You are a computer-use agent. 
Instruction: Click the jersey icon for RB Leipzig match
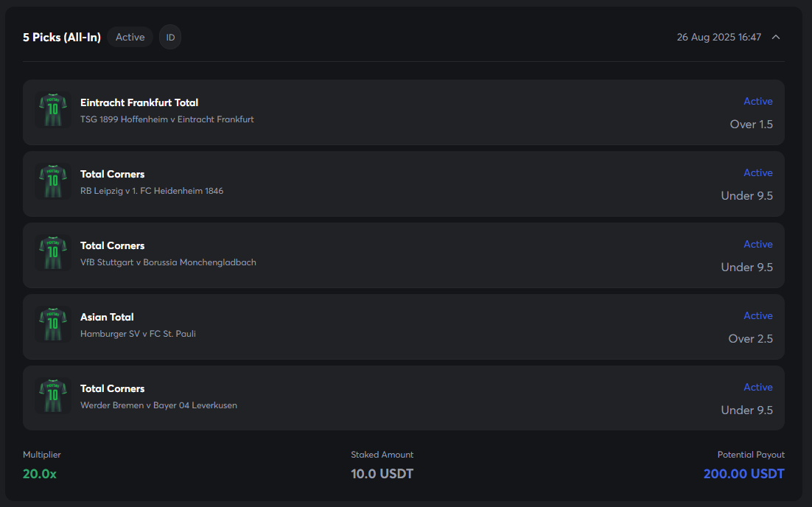click(52, 181)
